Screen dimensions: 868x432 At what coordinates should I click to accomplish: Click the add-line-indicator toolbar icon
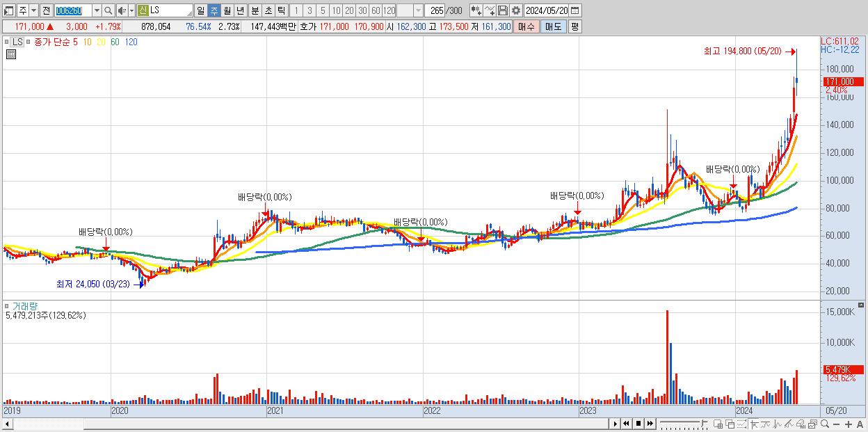tap(490, 10)
